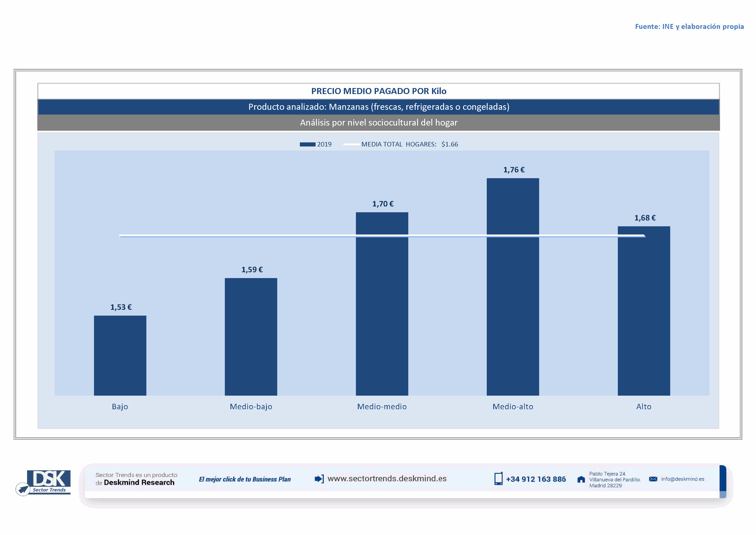This screenshot has width=756, height=535.
Task: Click the email envelope icon
Action: point(653,479)
